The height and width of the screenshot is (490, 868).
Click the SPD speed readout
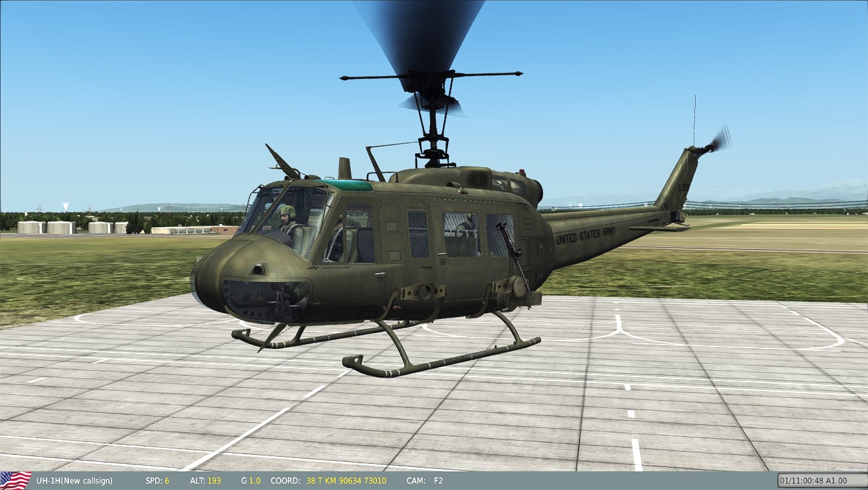click(158, 480)
